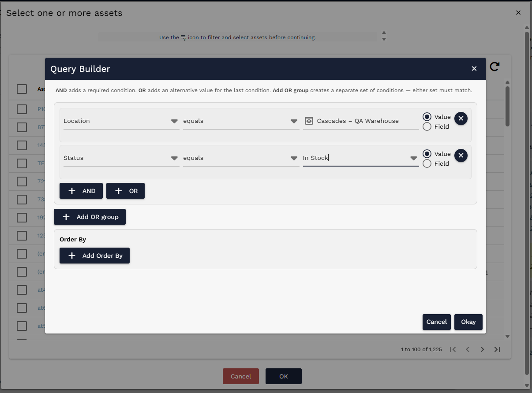Expand the In Stock value dropdown arrow

(x=414, y=158)
